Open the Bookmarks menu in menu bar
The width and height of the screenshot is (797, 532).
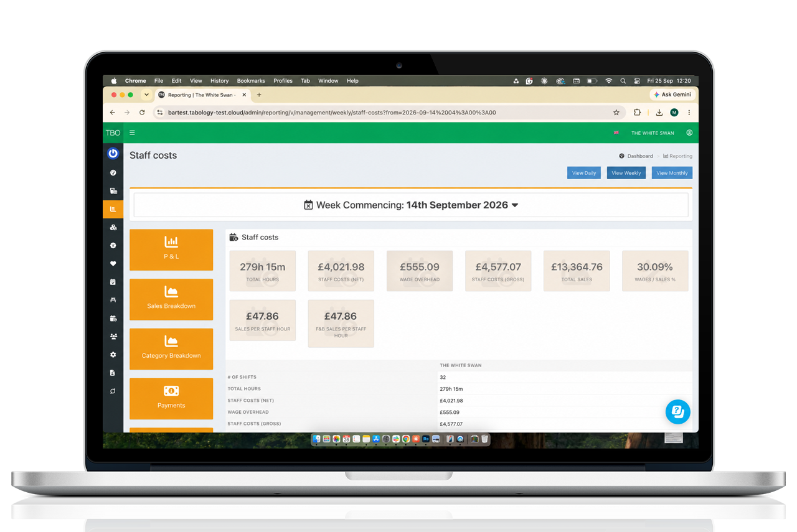click(x=251, y=81)
